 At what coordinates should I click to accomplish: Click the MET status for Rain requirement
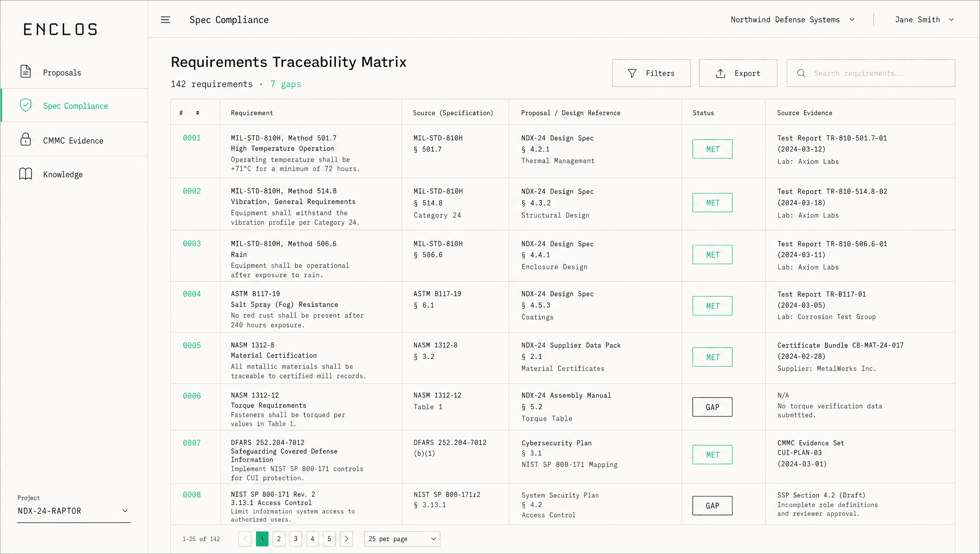pos(712,254)
